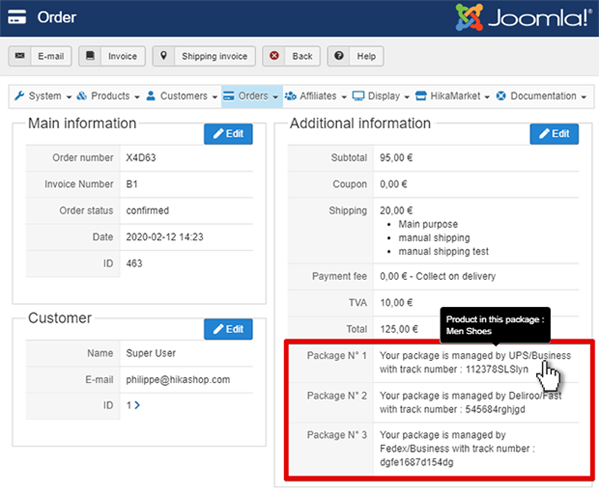600x491 pixels.
Task: Click the Customers person icon
Action: 151,96
